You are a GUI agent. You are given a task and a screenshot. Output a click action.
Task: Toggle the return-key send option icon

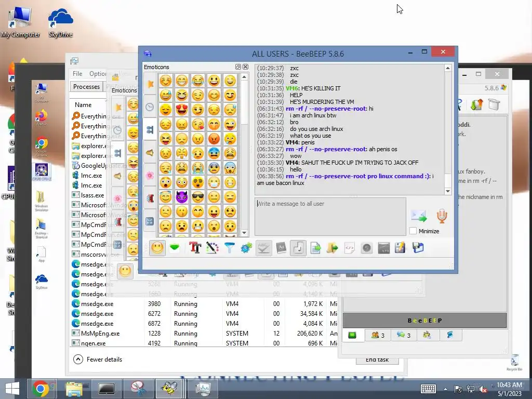click(298, 248)
